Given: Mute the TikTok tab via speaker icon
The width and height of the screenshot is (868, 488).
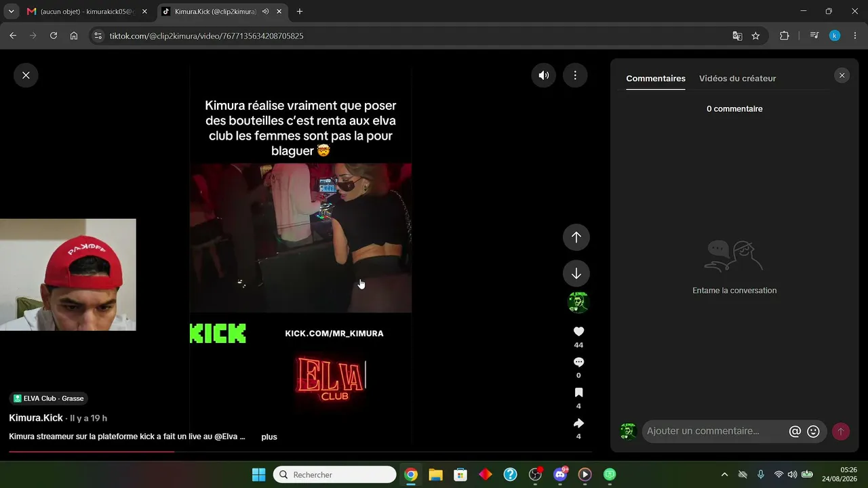Looking at the screenshot, I should [265, 12].
